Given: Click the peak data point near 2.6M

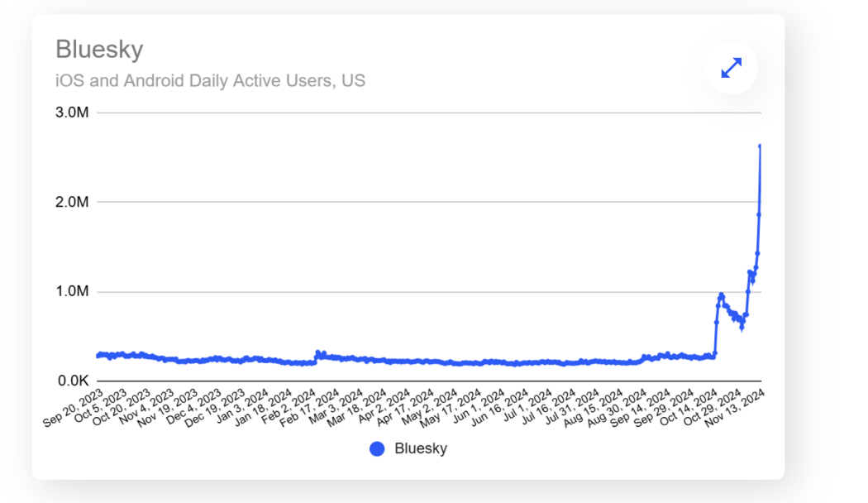Looking at the screenshot, I should pos(760,146).
